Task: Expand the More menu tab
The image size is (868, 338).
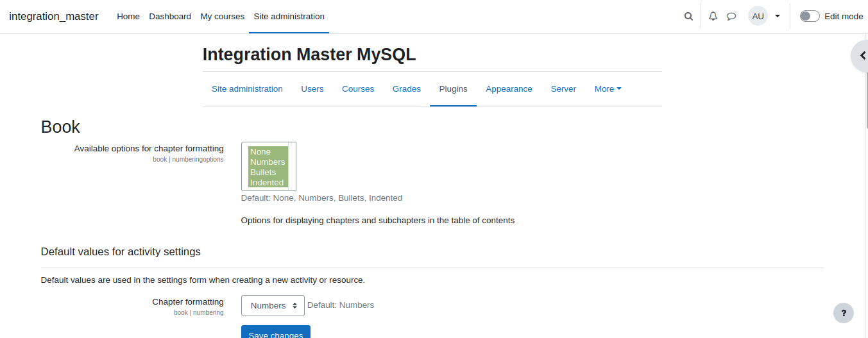Action: 608,89
